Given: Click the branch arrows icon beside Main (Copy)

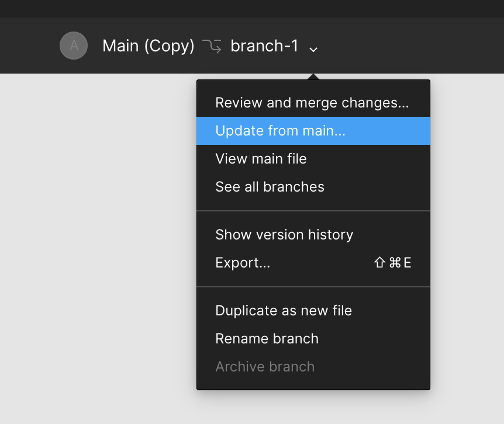Looking at the screenshot, I should (212, 46).
